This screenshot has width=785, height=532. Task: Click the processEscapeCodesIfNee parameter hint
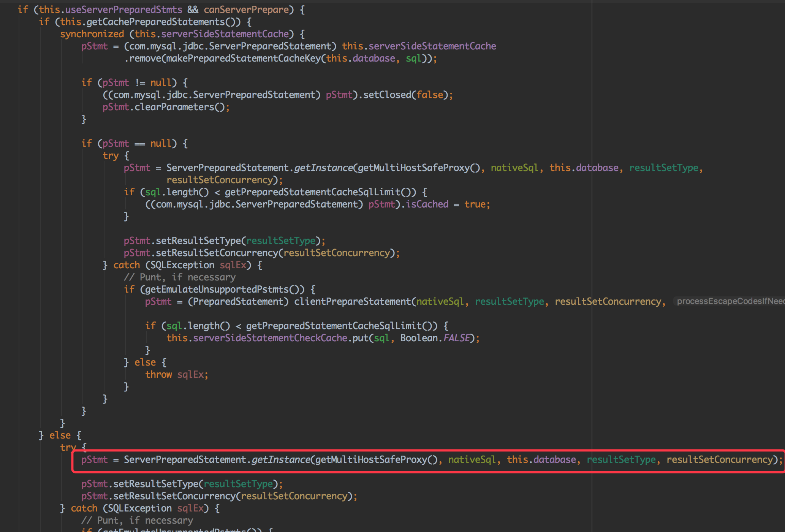pyautogui.click(x=730, y=301)
